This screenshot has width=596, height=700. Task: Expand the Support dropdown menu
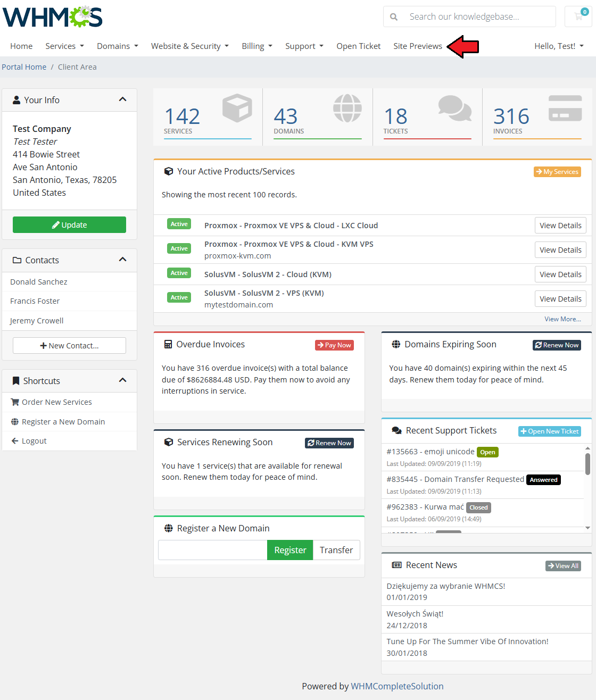tap(304, 46)
